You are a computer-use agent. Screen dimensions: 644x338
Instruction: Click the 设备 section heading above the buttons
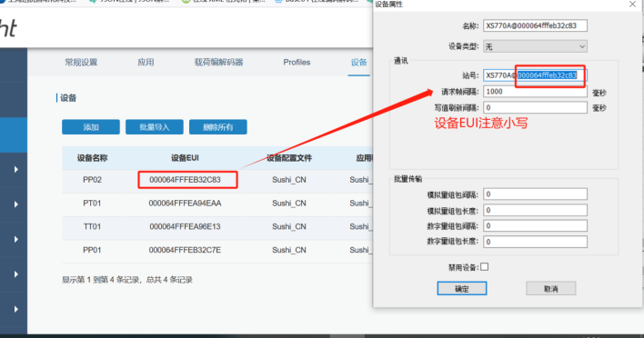tap(68, 98)
